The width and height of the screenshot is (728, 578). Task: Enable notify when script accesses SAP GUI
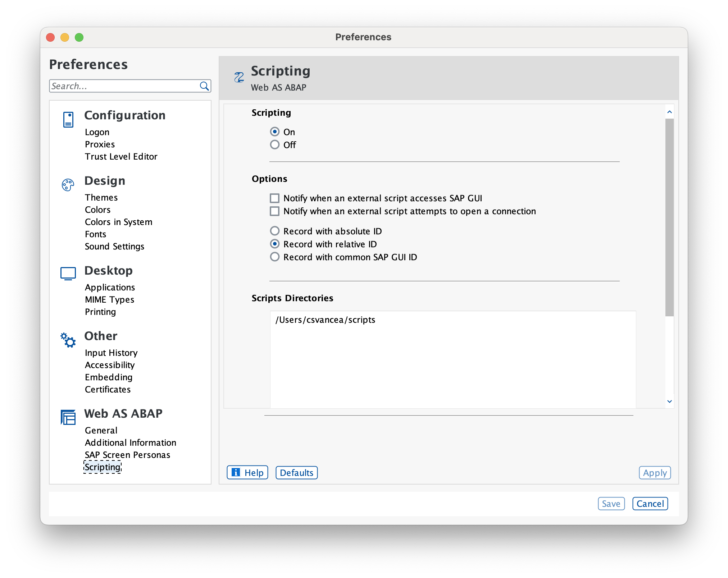pyautogui.click(x=275, y=198)
